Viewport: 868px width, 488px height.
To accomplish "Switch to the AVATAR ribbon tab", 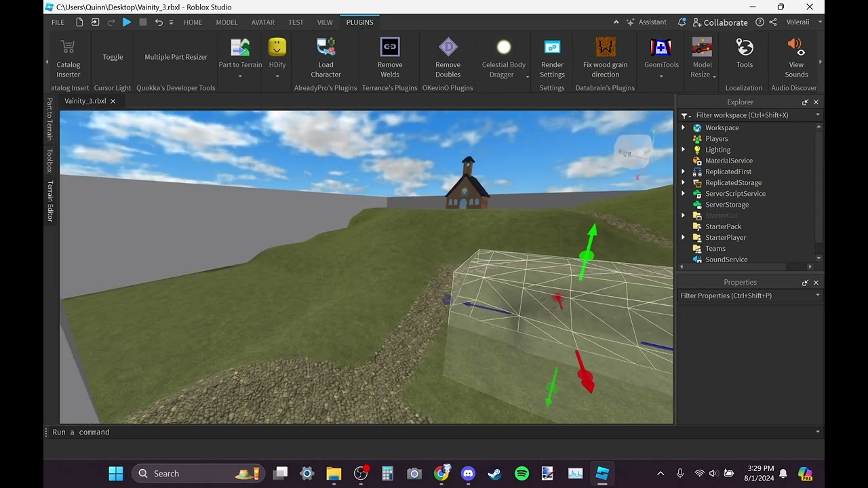I will [263, 22].
